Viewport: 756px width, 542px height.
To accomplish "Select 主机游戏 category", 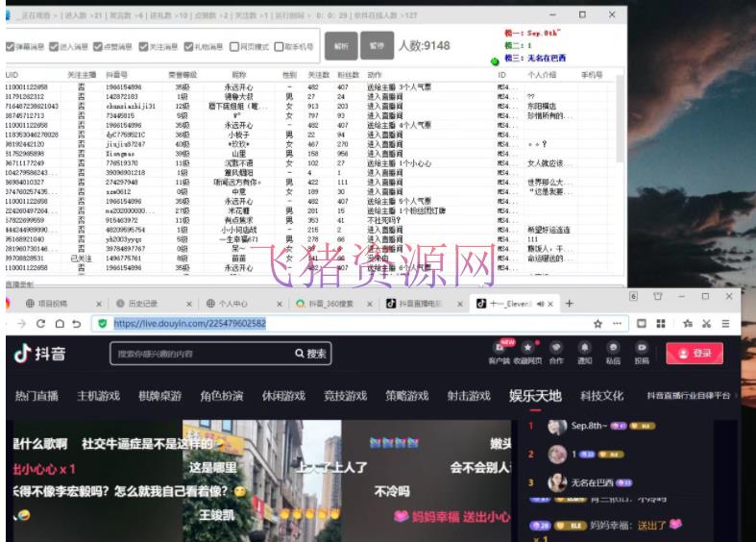I will (x=98, y=396).
